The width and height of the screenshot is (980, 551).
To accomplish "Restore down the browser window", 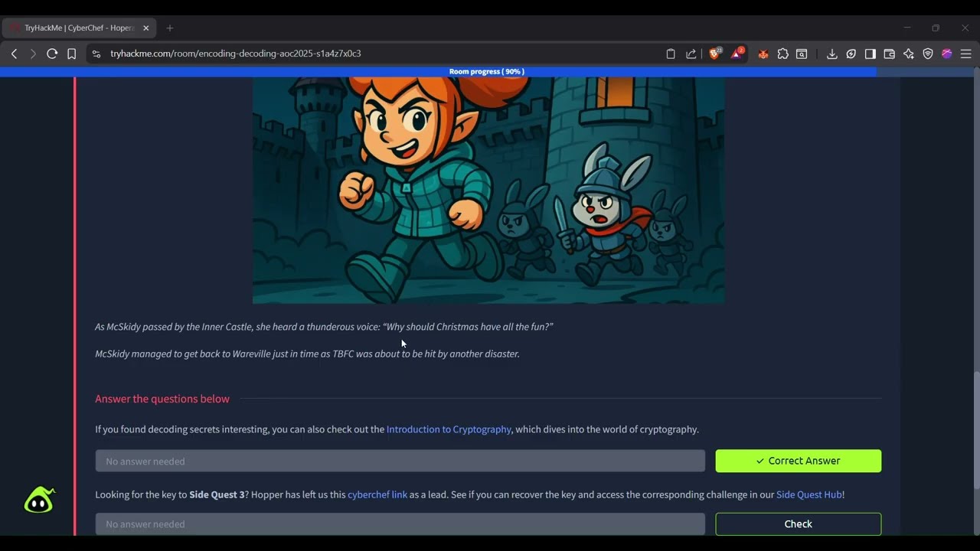I will (x=936, y=28).
